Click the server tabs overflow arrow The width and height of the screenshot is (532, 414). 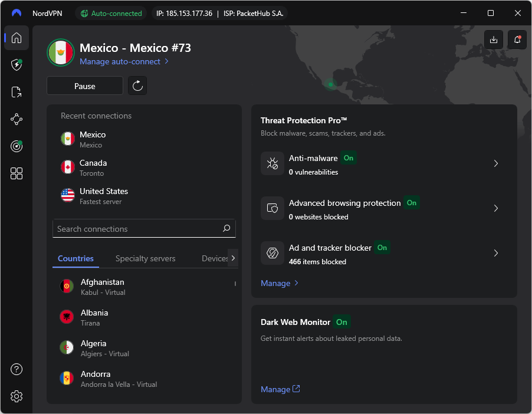(233, 258)
